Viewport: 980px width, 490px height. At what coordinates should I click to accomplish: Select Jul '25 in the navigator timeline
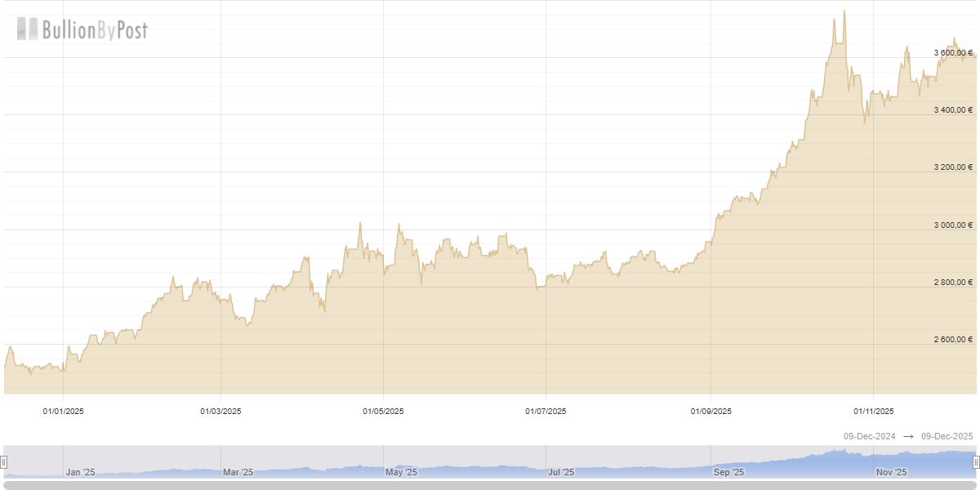tap(561, 472)
